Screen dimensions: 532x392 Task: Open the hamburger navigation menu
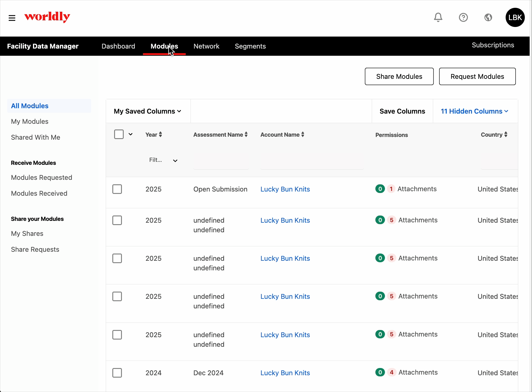point(12,18)
